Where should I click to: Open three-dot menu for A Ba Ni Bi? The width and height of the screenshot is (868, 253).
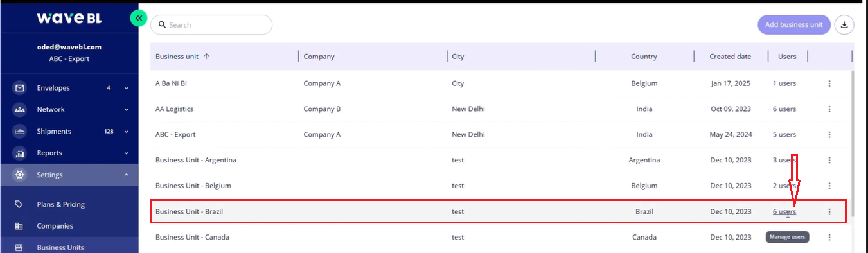(x=829, y=83)
